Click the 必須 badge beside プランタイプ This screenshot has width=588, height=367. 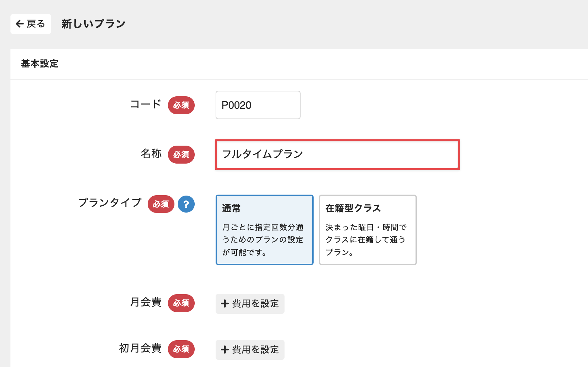tap(161, 204)
